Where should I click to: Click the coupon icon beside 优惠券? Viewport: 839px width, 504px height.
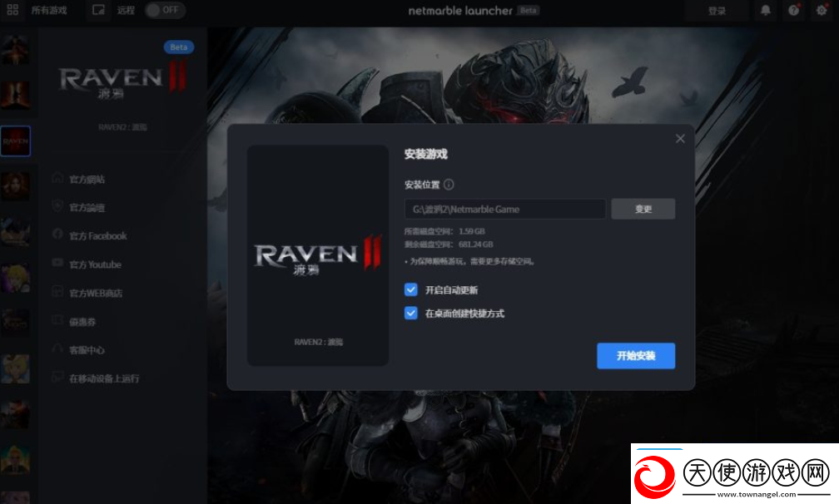point(57,320)
